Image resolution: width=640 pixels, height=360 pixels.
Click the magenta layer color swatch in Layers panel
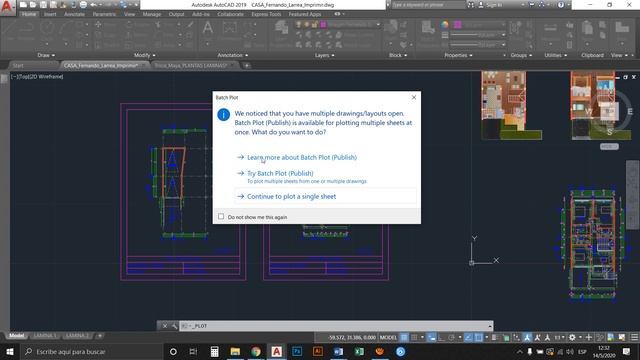(x=323, y=24)
